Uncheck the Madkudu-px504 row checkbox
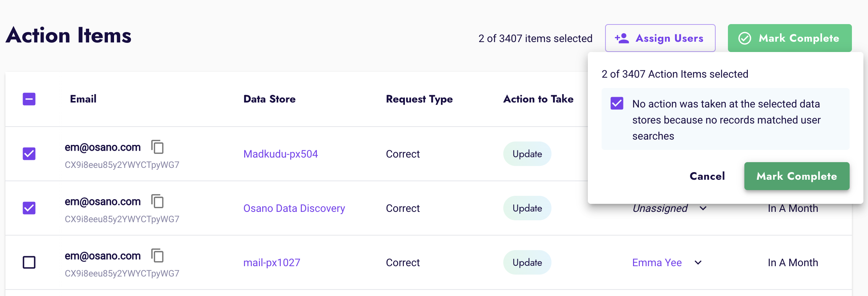The image size is (868, 296). [29, 154]
